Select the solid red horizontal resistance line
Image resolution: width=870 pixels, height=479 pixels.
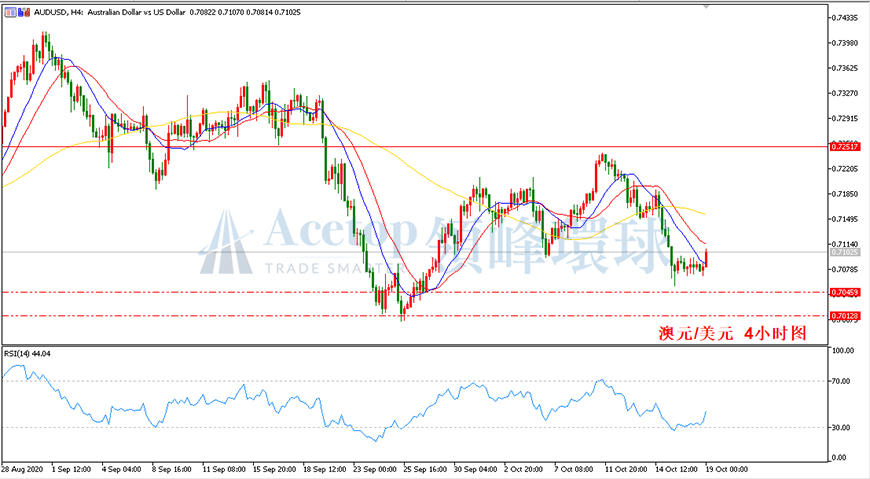pos(415,147)
